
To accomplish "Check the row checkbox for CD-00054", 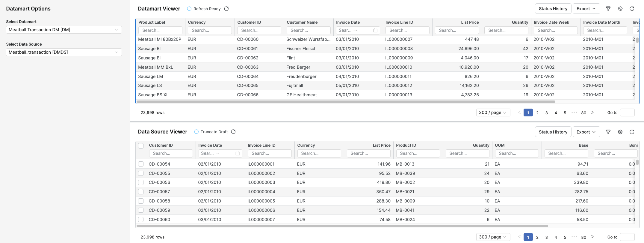I will [141, 164].
